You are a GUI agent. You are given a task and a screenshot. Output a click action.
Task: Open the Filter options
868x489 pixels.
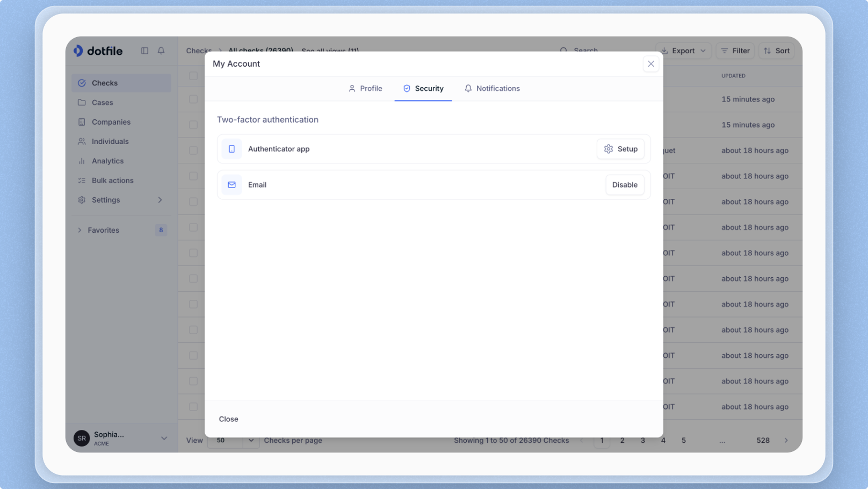pyautogui.click(x=735, y=51)
